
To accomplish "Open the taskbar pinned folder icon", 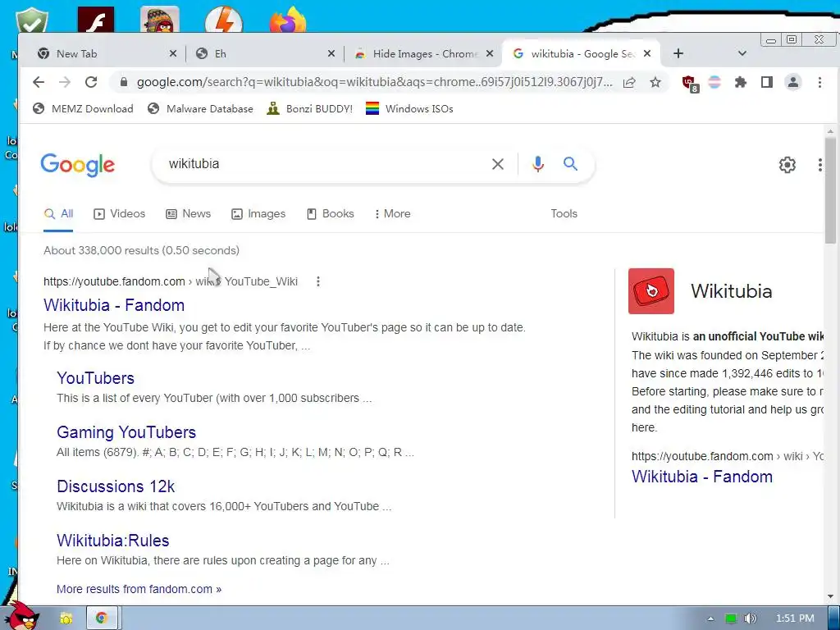I will [66, 619].
